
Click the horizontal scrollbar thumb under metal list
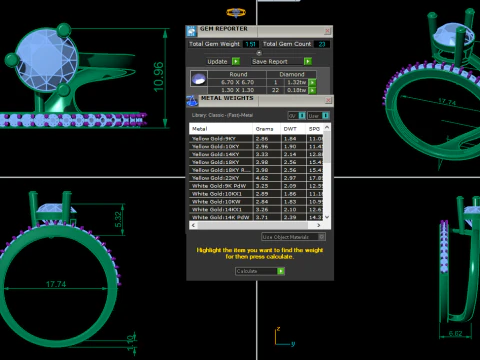252,225
